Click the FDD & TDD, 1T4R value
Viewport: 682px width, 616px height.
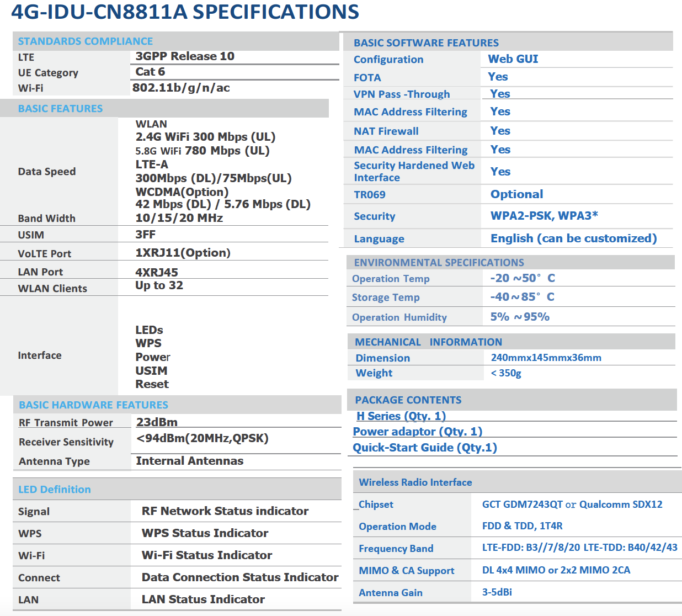[523, 526]
